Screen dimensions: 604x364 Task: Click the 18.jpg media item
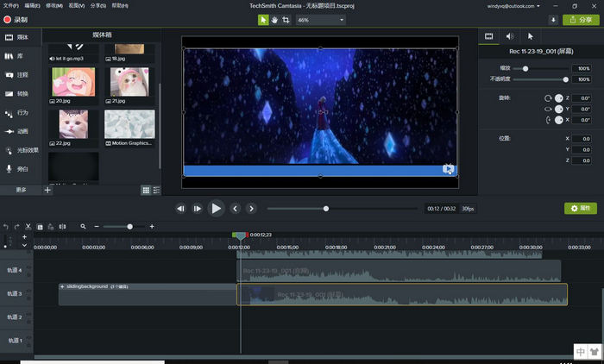[129, 53]
